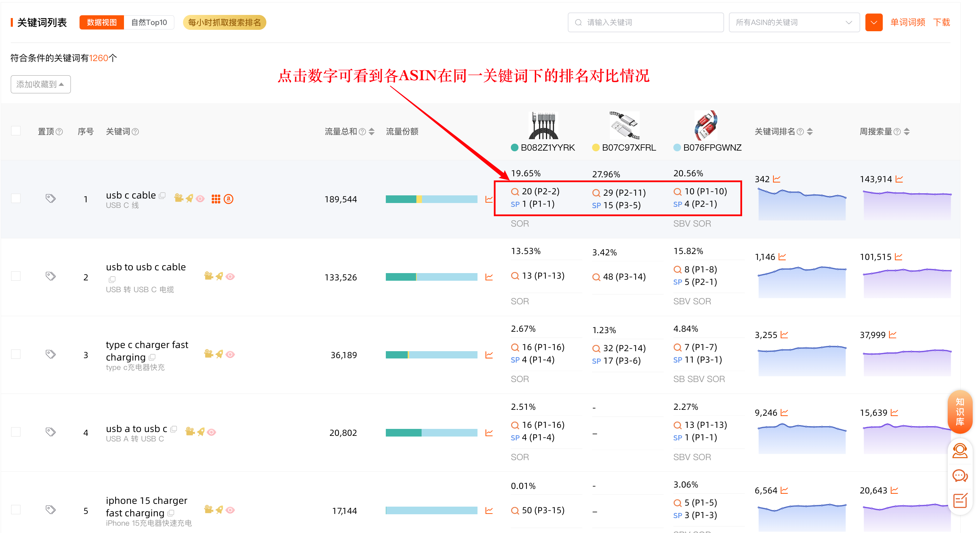Open the feedback note floating icon
This screenshot has height=533, width=980.
click(960, 500)
